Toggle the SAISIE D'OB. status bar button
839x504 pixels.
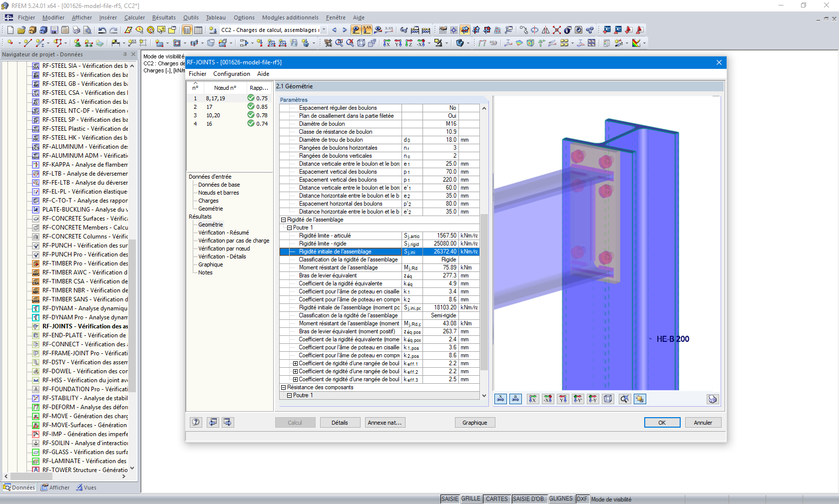[x=528, y=499]
